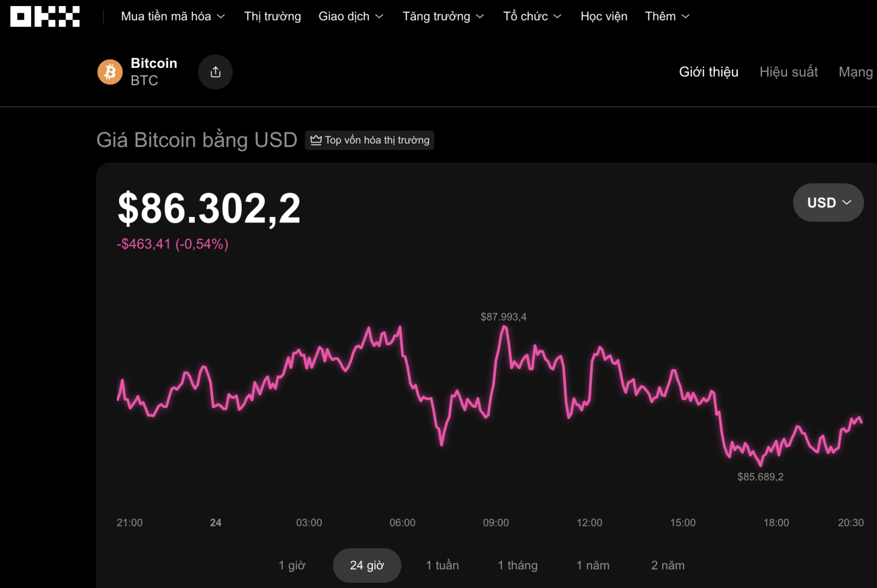The image size is (877, 588).
Task: Open the Thị trường page
Action: (x=272, y=16)
